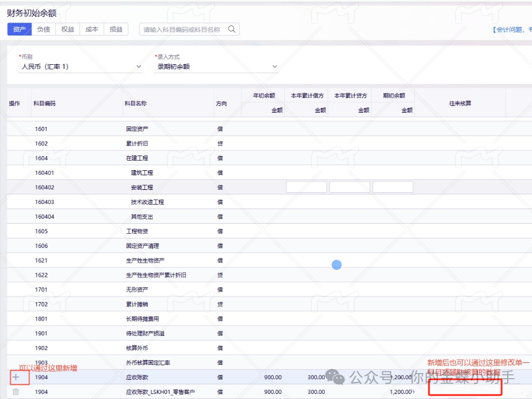Click the 科目编码 column header
The image size is (532, 399).
pyautogui.click(x=44, y=104)
